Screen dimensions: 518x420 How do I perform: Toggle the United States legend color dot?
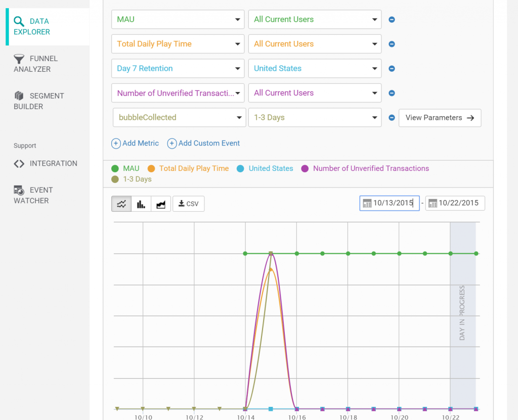pyautogui.click(x=240, y=169)
